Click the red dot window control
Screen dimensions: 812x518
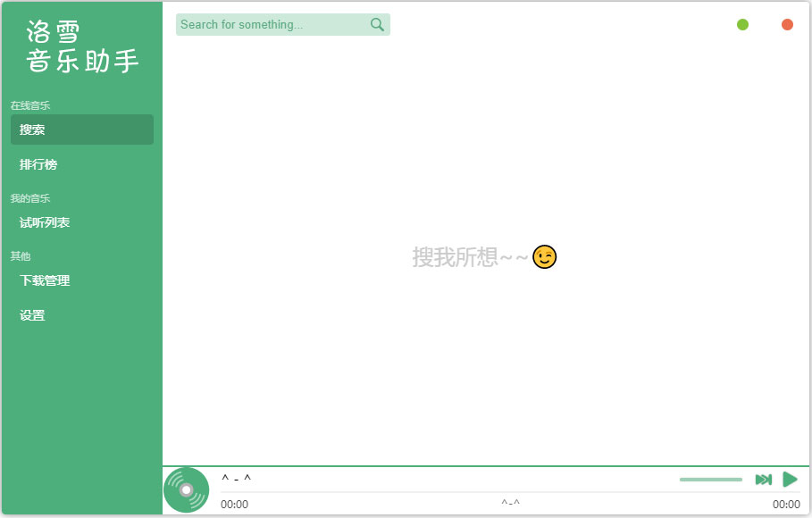tap(787, 24)
